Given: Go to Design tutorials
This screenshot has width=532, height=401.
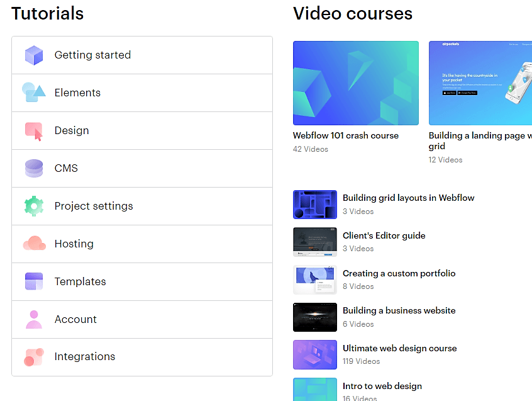Looking at the screenshot, I should (142, 130).
